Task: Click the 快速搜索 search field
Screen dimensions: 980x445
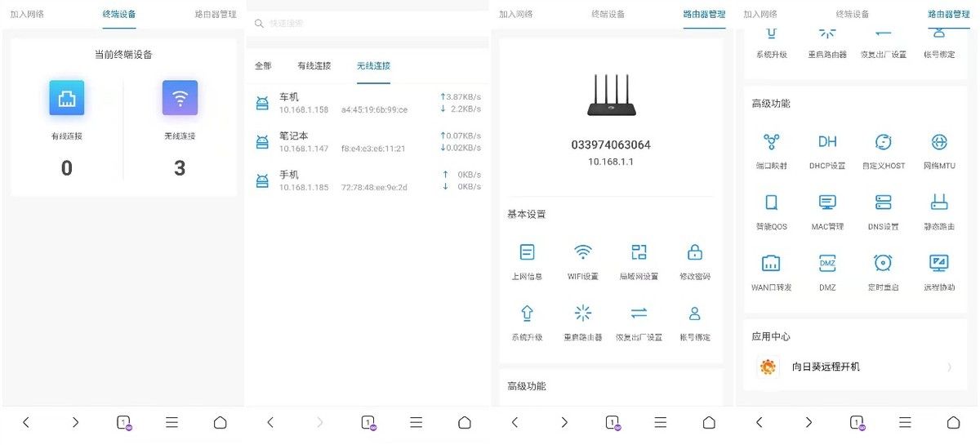Action: click(x=367, y=24)
